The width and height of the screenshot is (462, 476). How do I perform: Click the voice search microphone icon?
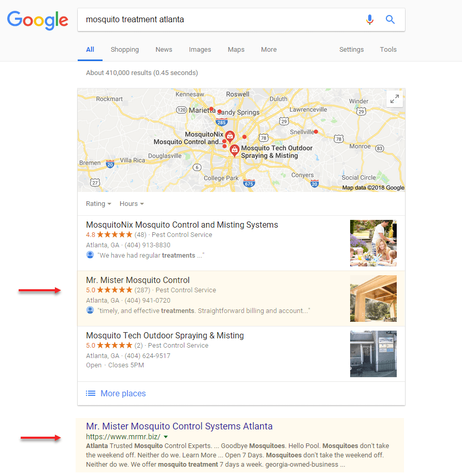[370, 20]
